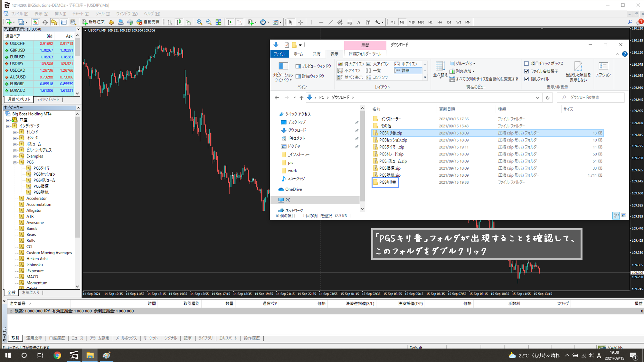This screenshot has width=644, height=362.
Task: Toggle 自動売買 auto trading button
Action: coord(148,22)
